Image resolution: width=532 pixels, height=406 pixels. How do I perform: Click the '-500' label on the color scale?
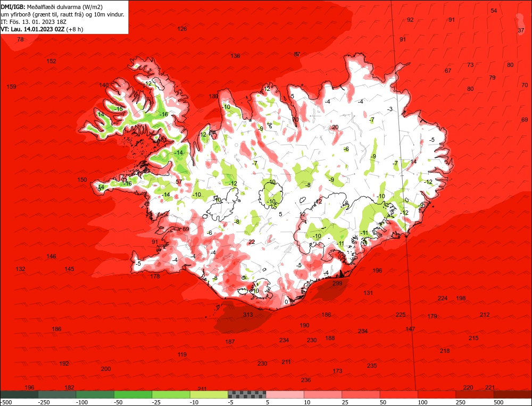(6, 402)
